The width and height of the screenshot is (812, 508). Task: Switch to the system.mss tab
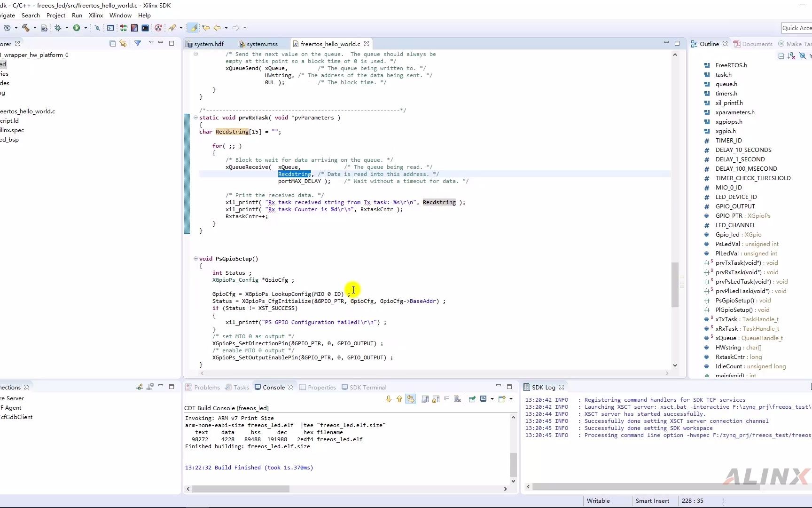(261, 44)
